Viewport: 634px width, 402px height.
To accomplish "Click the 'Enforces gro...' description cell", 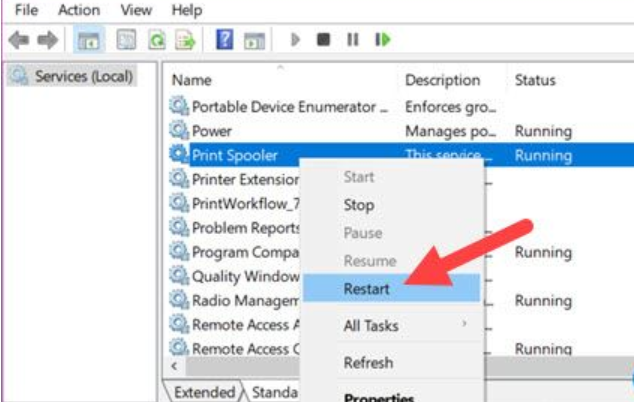I will [450, 107].
